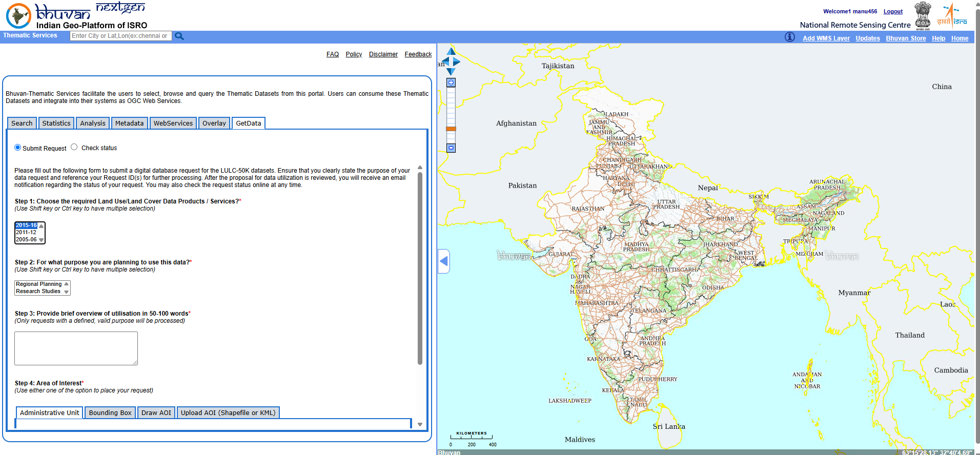The image size is (980, 455).
Task: Click the year list's up arrow
Action: 42,226
